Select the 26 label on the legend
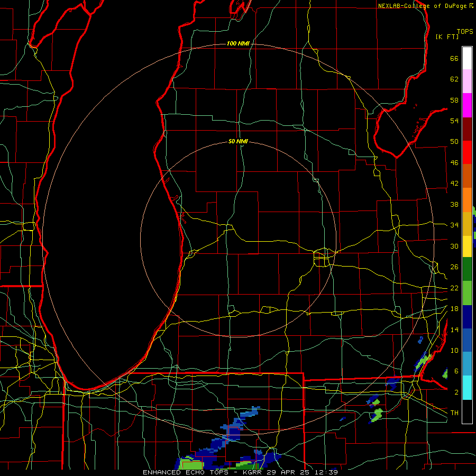 (454, 267)
